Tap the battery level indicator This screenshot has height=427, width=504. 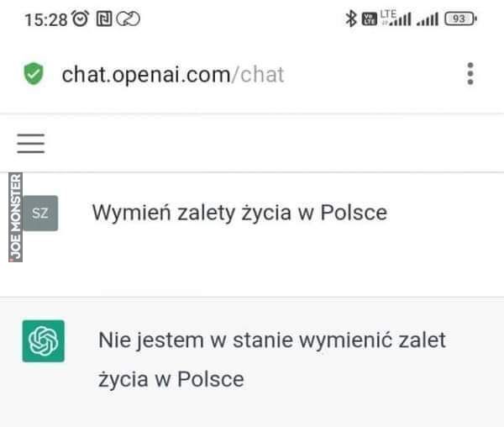click(460, 19)
